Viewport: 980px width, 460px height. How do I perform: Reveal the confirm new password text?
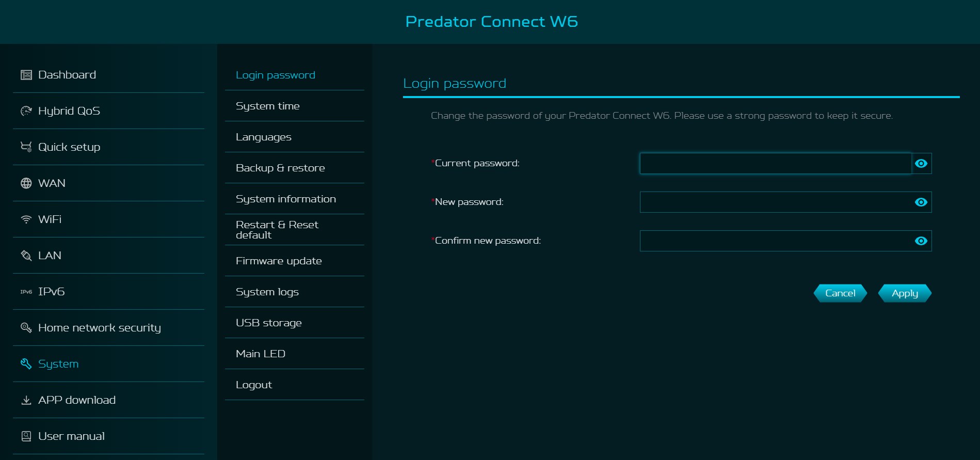coord(921,241)
